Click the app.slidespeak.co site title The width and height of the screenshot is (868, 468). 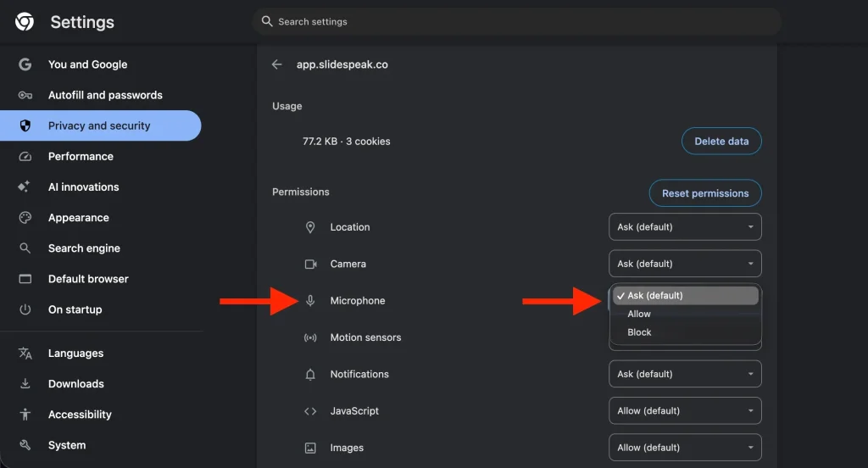[x=342, y=64]
